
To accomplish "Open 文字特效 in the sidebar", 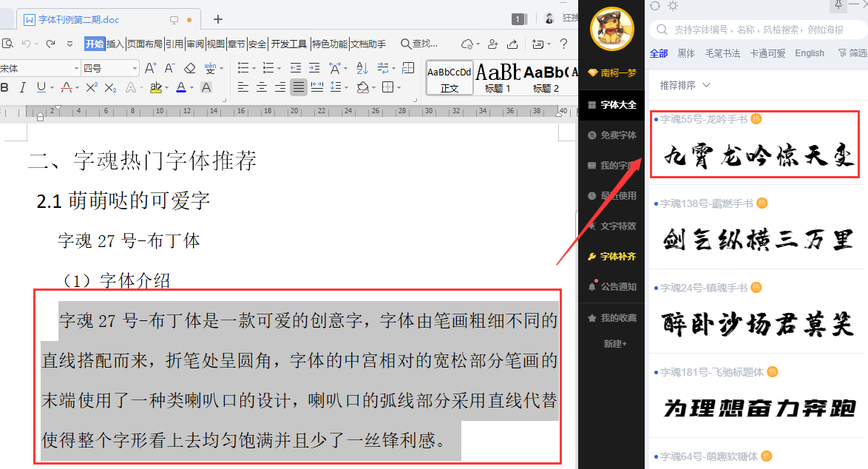I will click(611, 226).
